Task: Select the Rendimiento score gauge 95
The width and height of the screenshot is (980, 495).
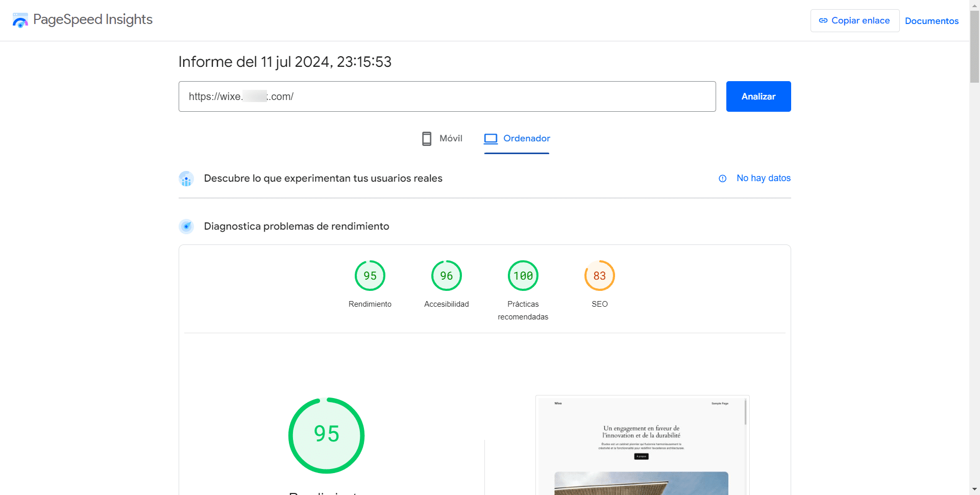Action: click(370, 276)
